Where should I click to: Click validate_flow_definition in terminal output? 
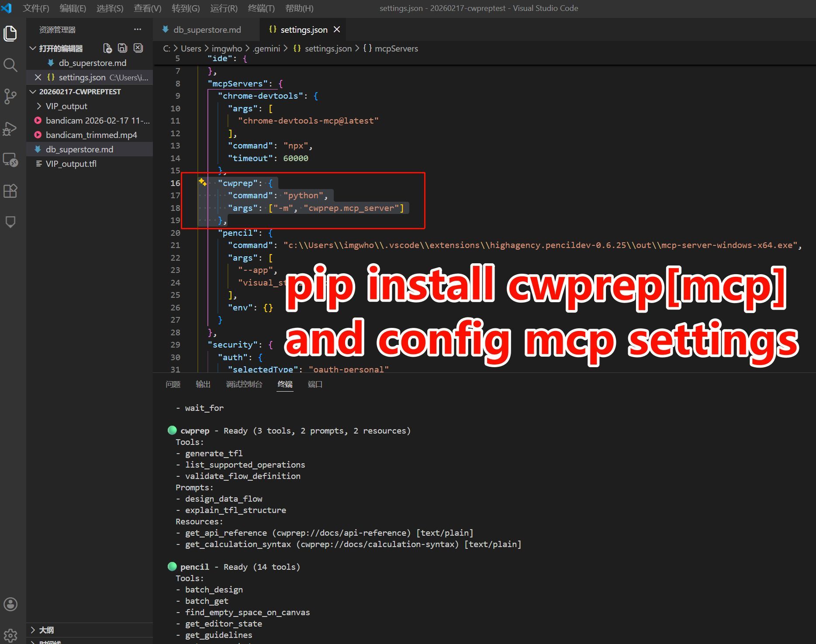(242, 476)
